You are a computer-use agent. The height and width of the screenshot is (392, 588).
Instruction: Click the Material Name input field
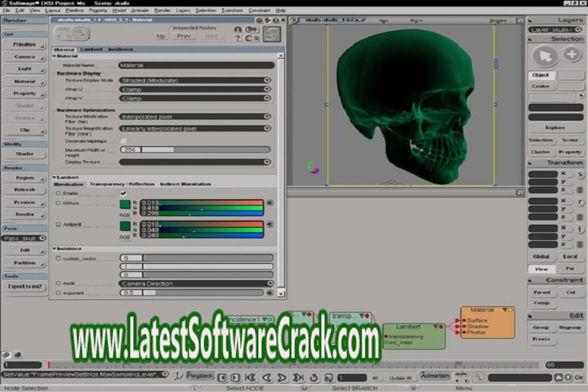(x=195, y=65)
